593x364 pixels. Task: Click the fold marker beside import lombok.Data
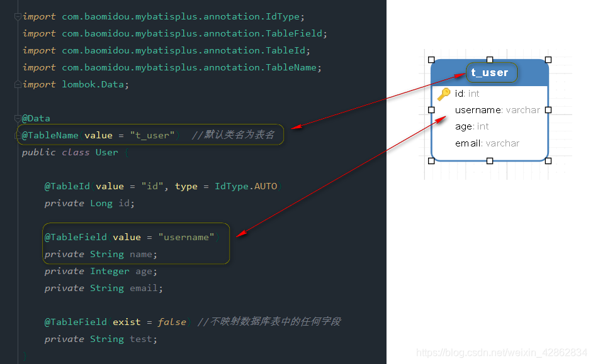[x=18, y=85]
